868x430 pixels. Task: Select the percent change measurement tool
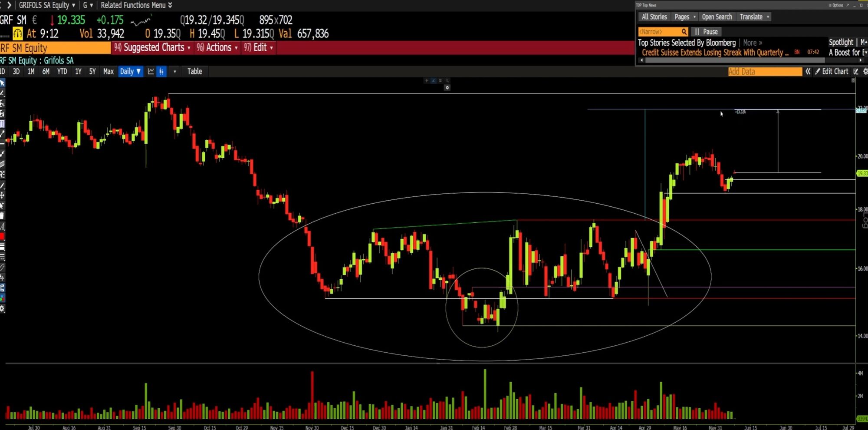point(2,103)
